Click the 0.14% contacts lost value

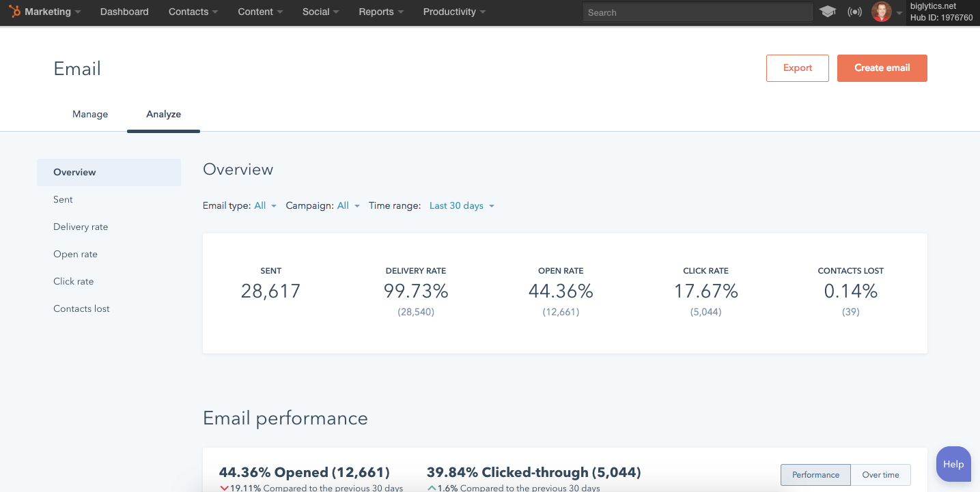(x=851, y=291)
